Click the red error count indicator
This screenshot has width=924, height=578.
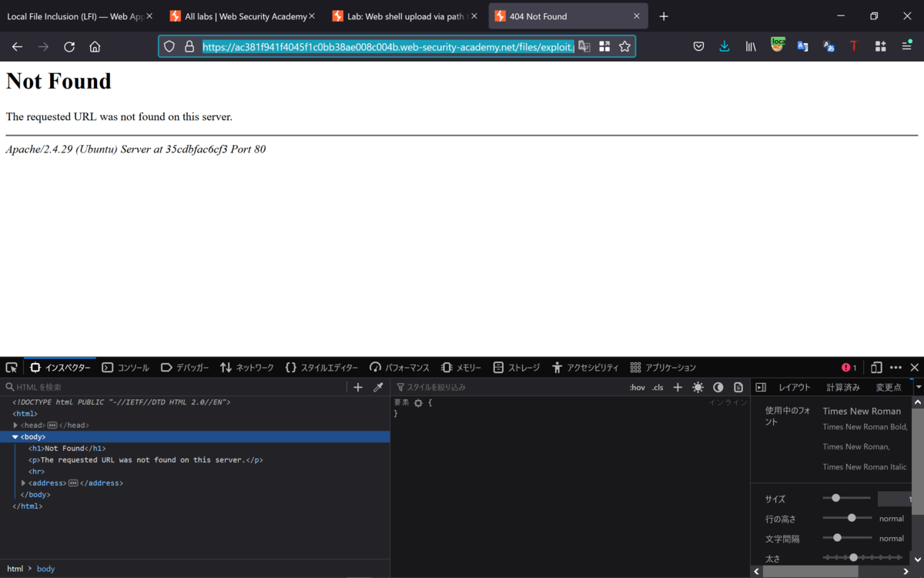[849, 368]
